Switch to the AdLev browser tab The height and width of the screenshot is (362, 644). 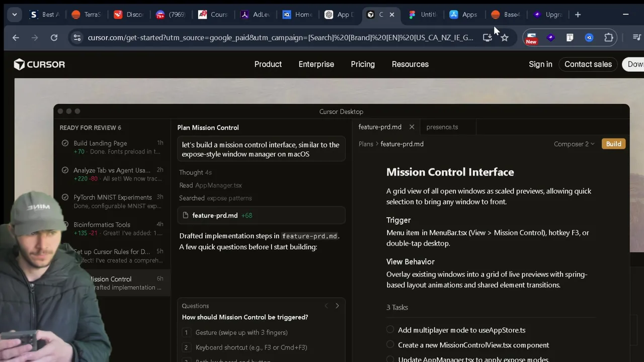point(255,15)
